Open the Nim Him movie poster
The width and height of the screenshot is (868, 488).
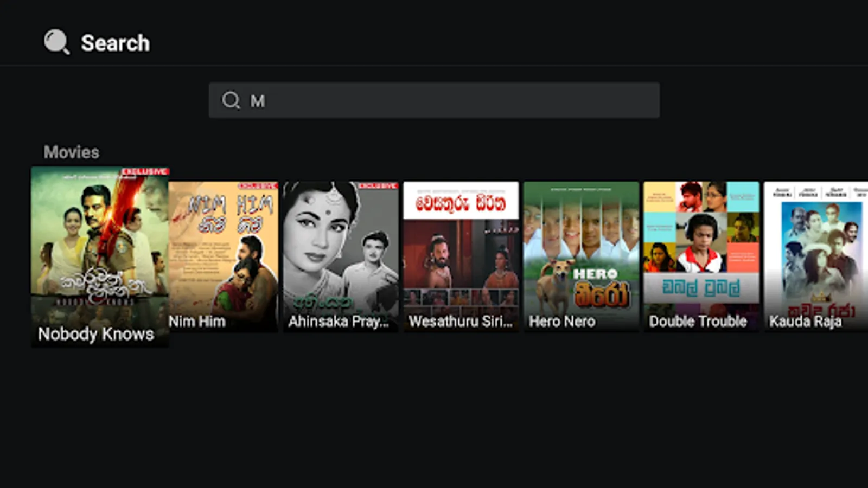pos(224,256)
